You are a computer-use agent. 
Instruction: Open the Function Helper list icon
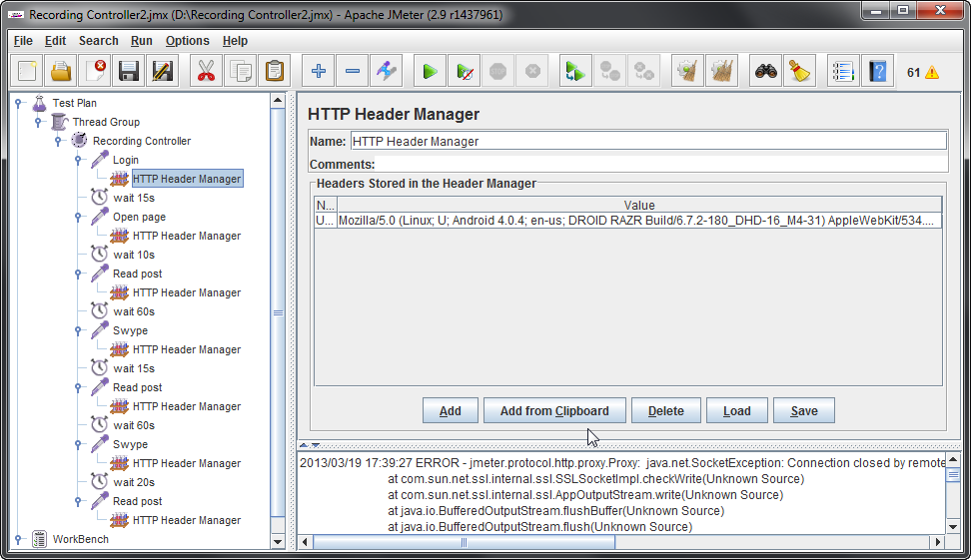(x=843, y=71)
